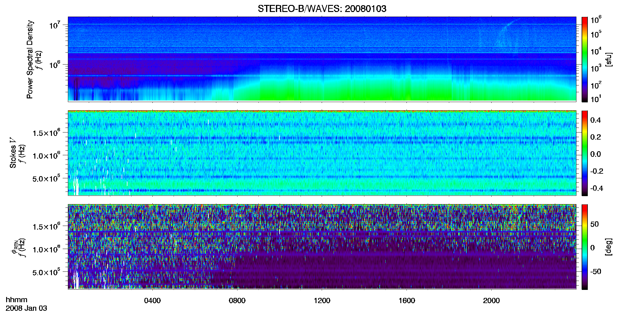Click the Power Spectral Density axis label
Screen dimensions: 644x332
(30, 59)
